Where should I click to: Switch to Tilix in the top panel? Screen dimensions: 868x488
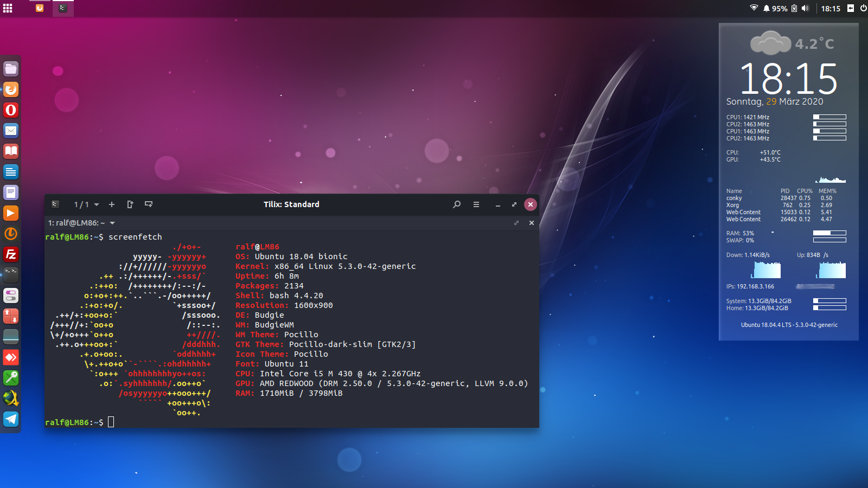tap(63, 8)
